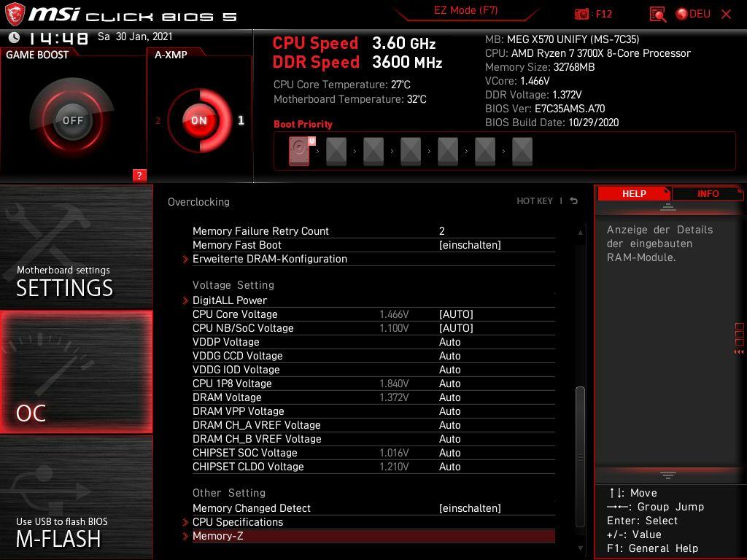
Task: Click the side panel collapse arrows icon
Action: coord(739,352)
